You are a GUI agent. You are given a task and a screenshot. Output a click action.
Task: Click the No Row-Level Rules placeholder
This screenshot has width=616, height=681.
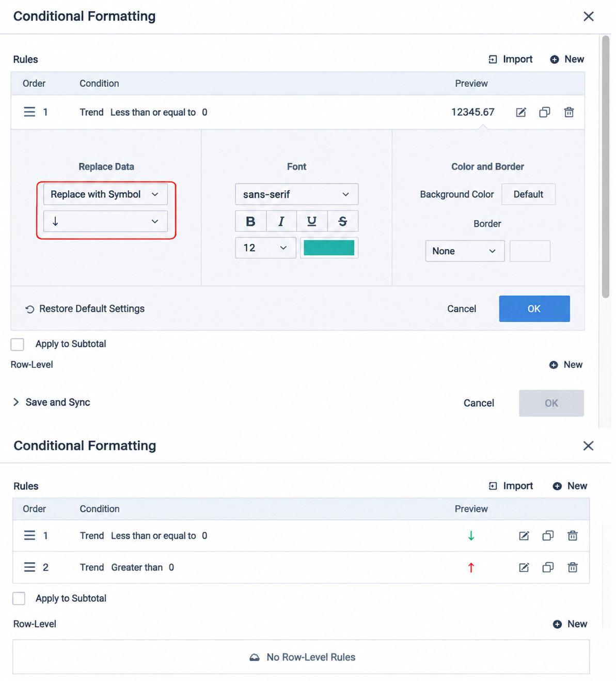tap(301, 657)
